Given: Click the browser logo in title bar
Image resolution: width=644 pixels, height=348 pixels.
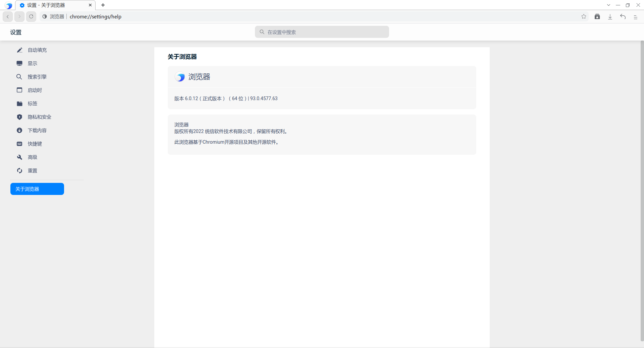Looking at the screenshot, I should click(9, 5).
